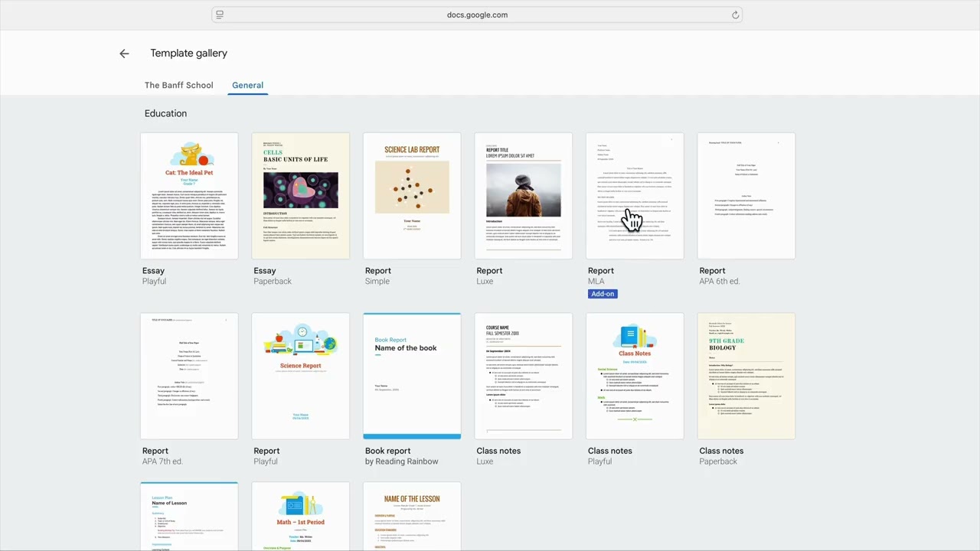
Task: Open the Lesson Plan template thumbnail
Action: (x=189, y=517)
